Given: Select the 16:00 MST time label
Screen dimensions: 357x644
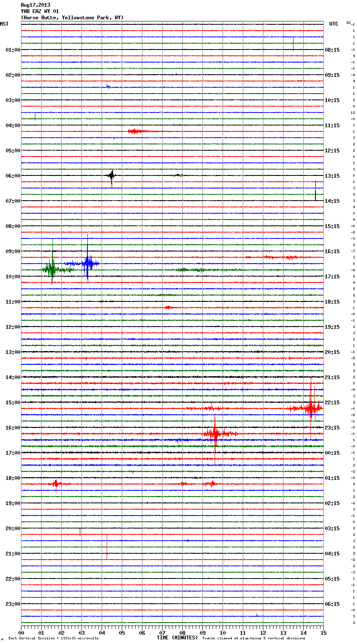Looking at the screenshot, I should [13, 428].
